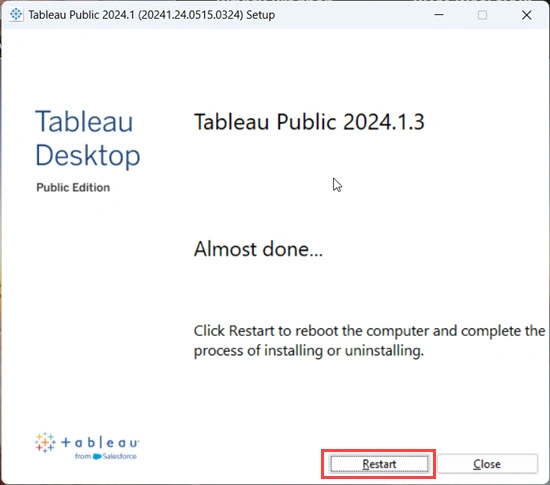Click the Tableau icon in the title bar
550x485 pixels.
click(x=16, y=15)
